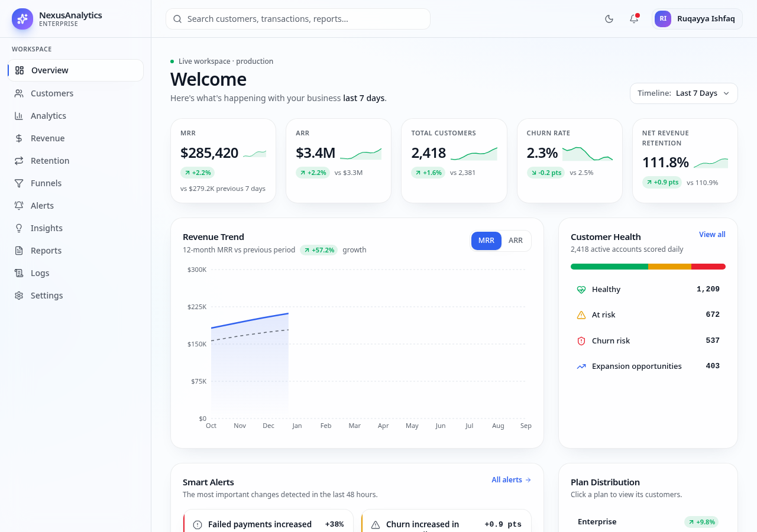Image resolution: width=757 pixels, height=532 pixels.
Task: Click the Total Customers 2,418 card
Action: pyautogui.click(x=454, y=161)
